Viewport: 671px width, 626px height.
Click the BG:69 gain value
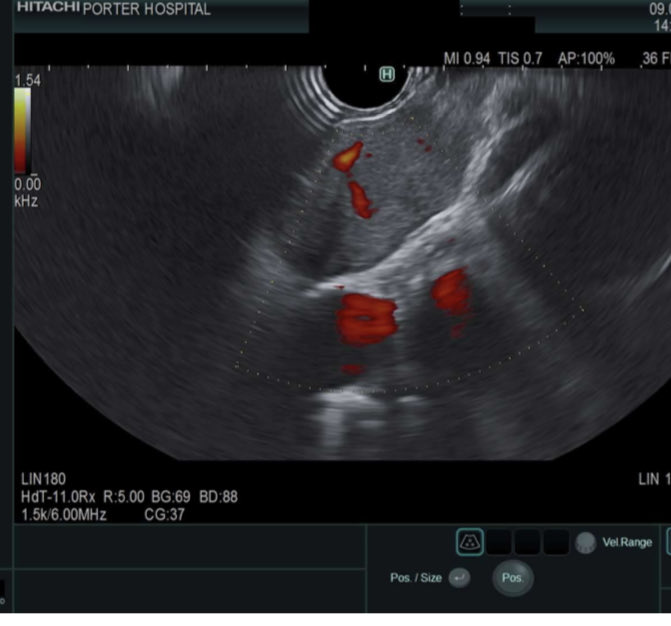[171, 497]
